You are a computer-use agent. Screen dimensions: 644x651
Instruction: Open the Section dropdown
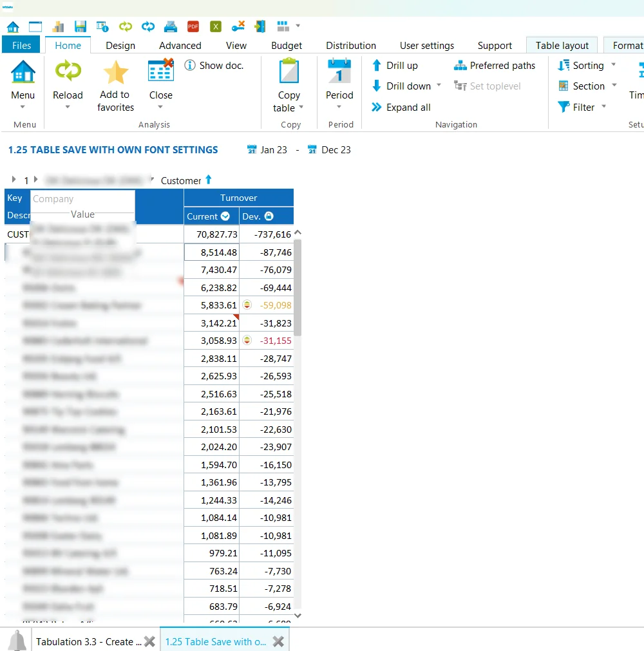click(614, 86)
